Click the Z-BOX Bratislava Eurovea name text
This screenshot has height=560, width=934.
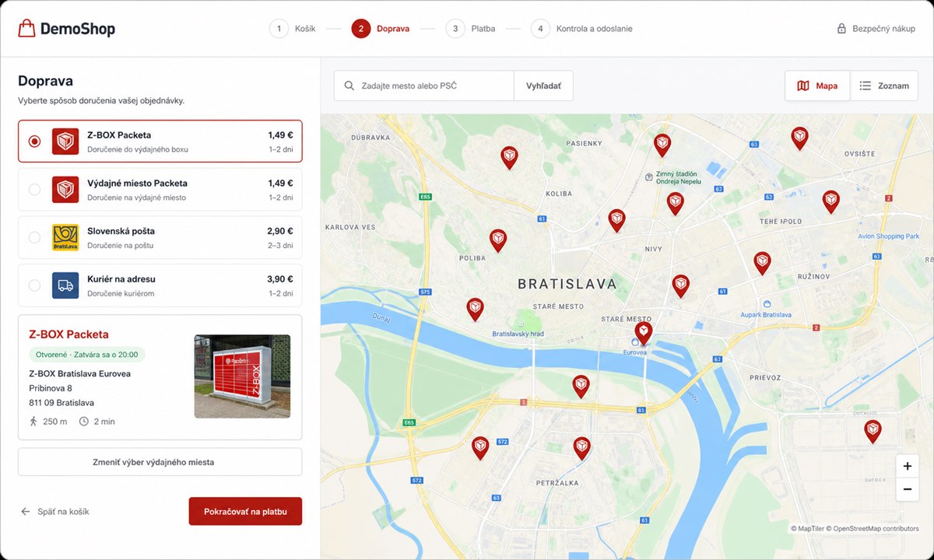pyautogui.click(x=79, y=373)
